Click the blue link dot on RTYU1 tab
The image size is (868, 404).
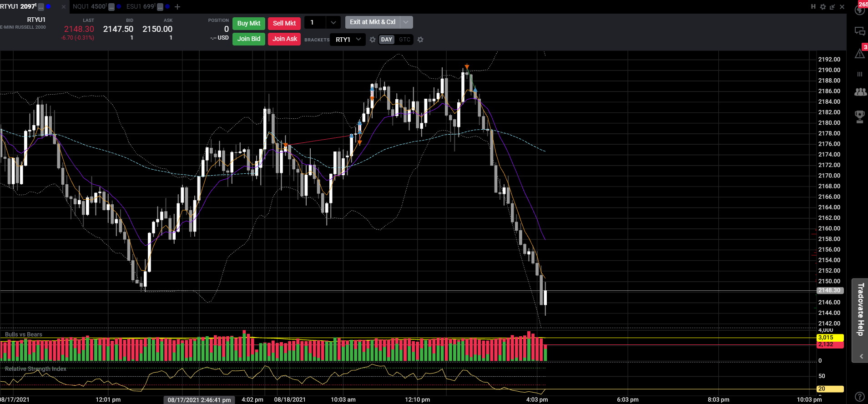[49, 7]
